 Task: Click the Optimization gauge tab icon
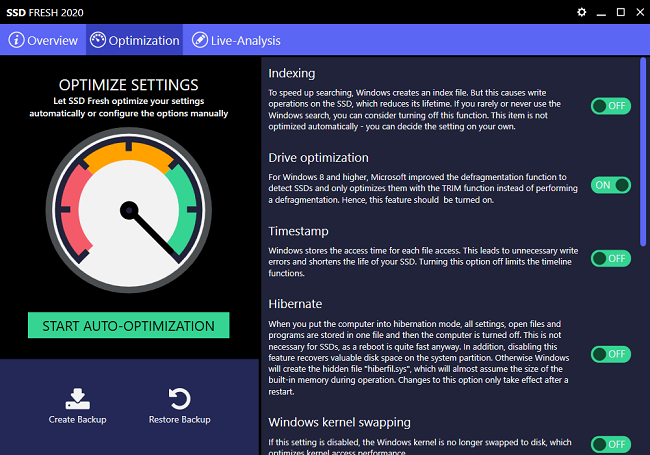pyautogui.click(x=98, y=40)
